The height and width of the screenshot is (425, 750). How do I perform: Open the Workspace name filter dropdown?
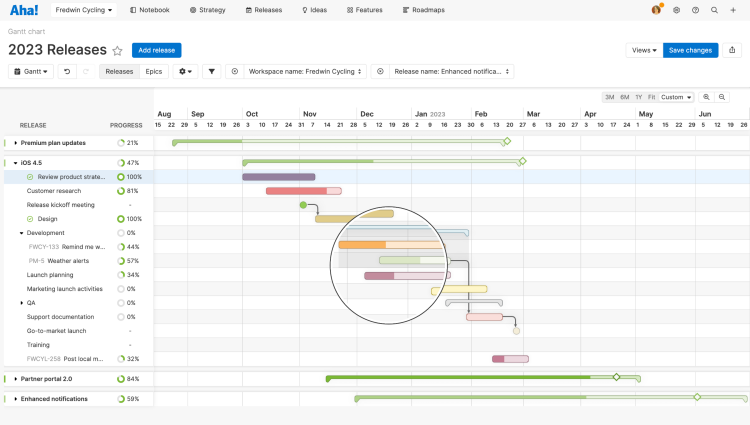(x=305, y=72)
